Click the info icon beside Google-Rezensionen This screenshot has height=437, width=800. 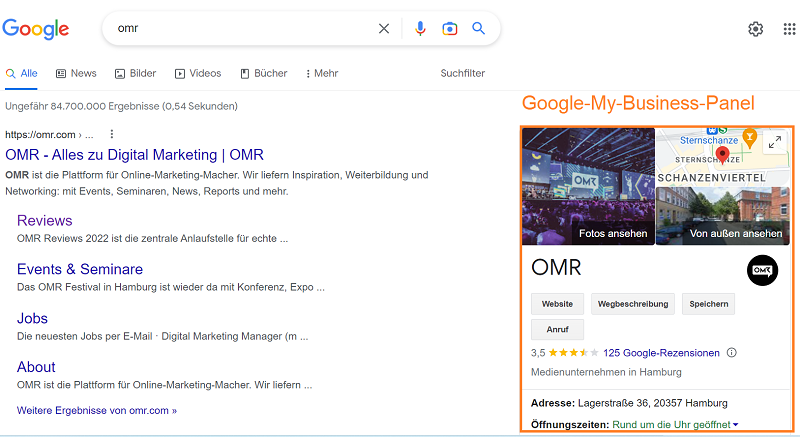point(732,353)
